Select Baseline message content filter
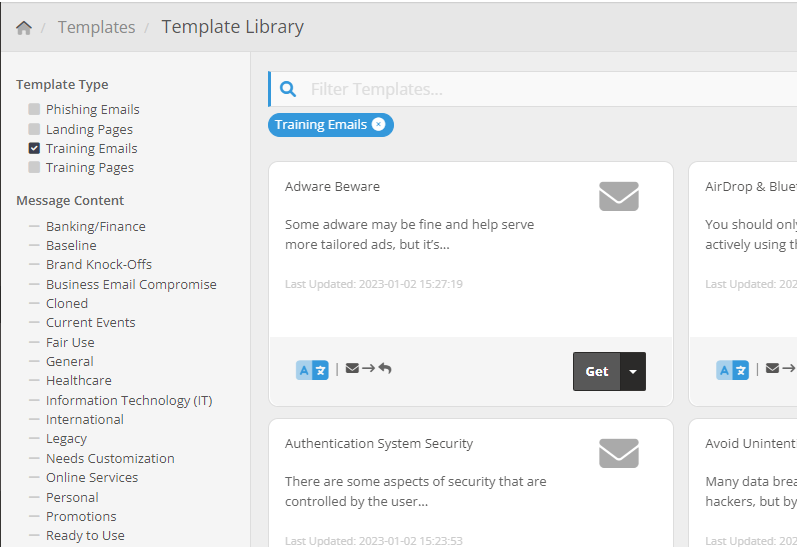Screen dimensions: 797x547 point(71,246)
